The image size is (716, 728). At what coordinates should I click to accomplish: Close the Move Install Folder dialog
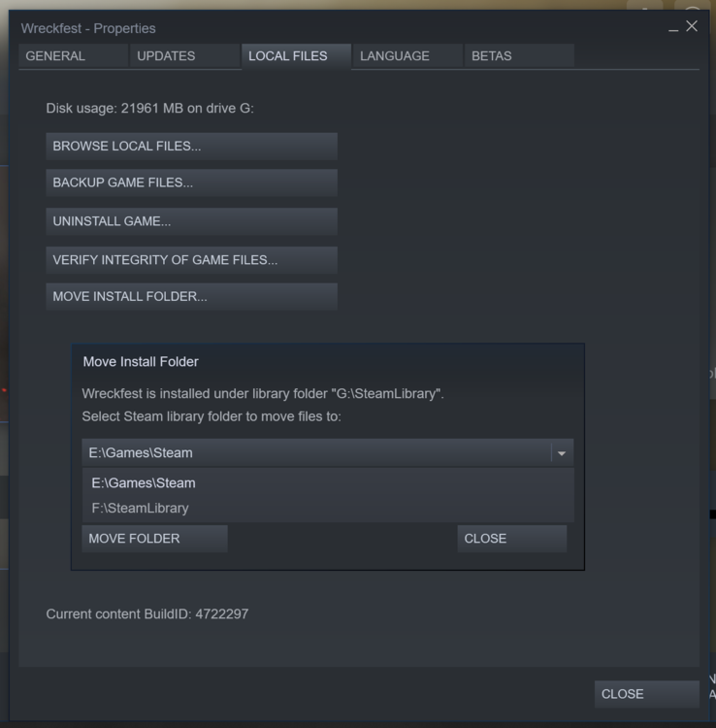coord(512,539)
